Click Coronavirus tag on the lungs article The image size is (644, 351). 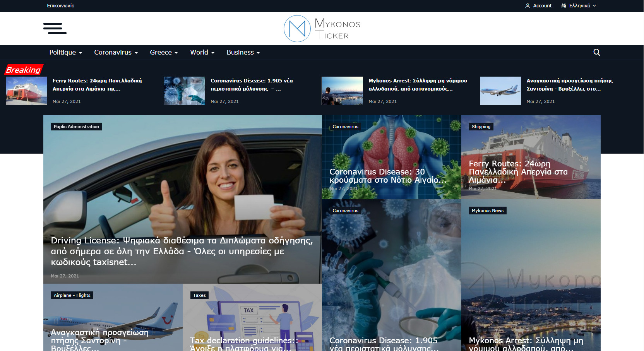[345, 127]
